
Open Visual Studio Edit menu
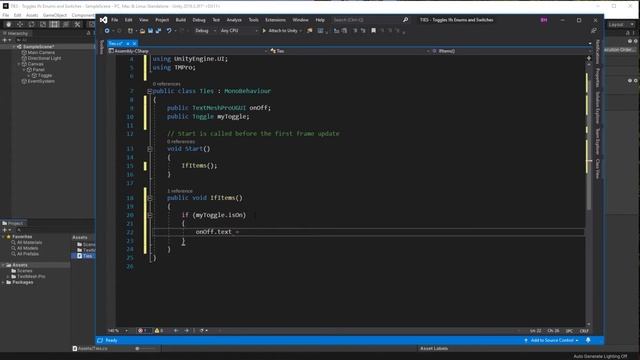tap(129, 20)
